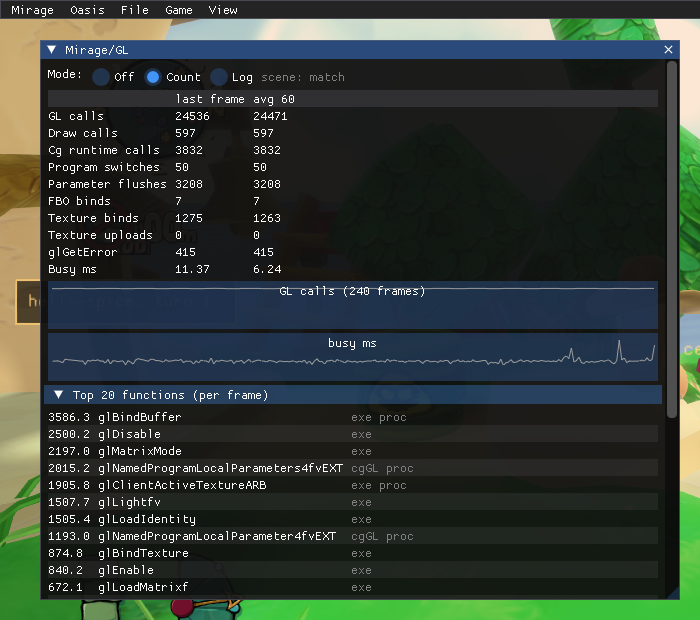Select the Off mode radio button
The width and height of the screenshot is (700, 620).
101,77
